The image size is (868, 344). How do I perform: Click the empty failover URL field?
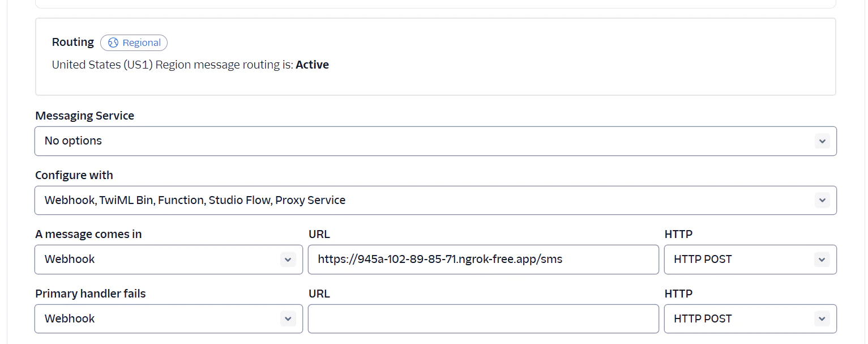tap(483, 318)
